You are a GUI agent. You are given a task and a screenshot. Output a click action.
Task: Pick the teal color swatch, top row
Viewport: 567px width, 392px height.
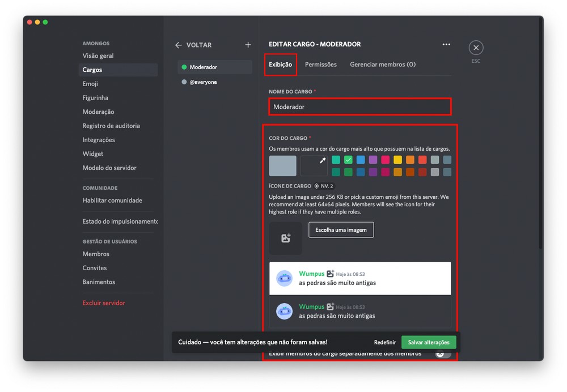336,160
